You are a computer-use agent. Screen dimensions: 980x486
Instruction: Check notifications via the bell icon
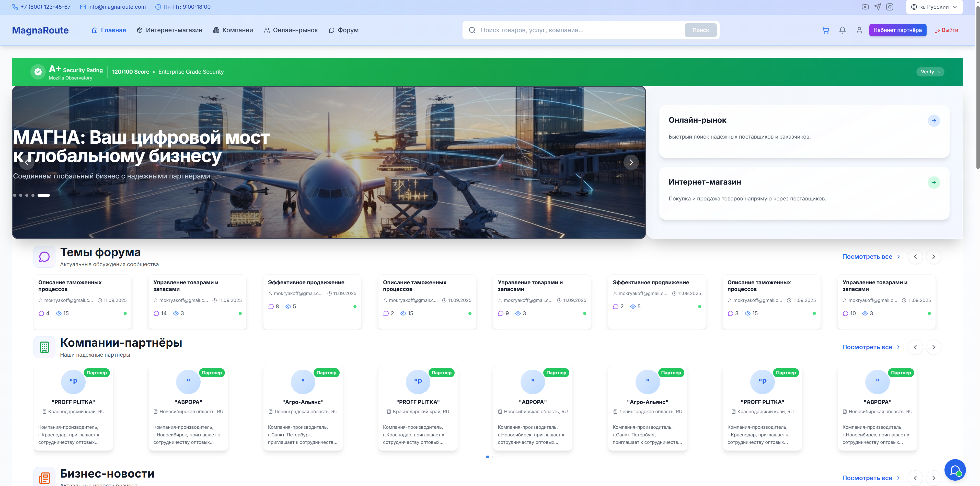(x=842, y=30)
